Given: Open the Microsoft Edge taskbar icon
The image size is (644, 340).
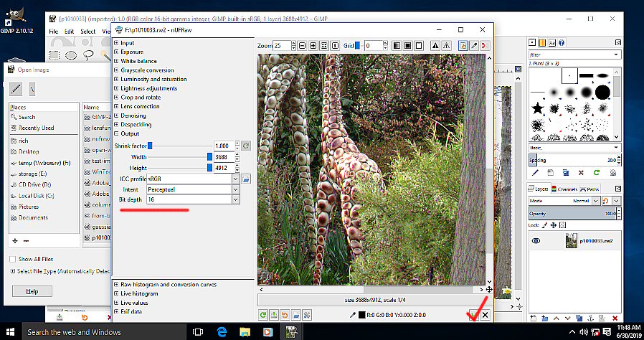Looking at the screenshot, I should pos(222,332).
